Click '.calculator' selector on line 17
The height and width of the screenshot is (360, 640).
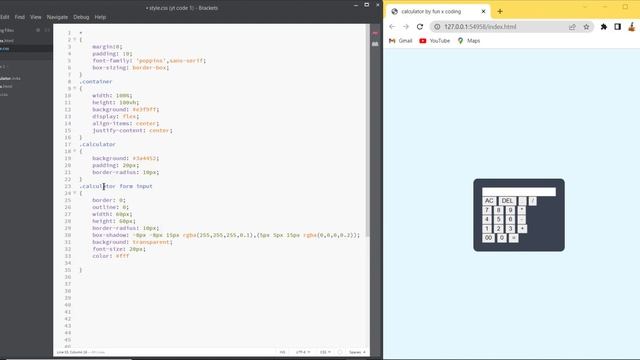click(97, 144)
